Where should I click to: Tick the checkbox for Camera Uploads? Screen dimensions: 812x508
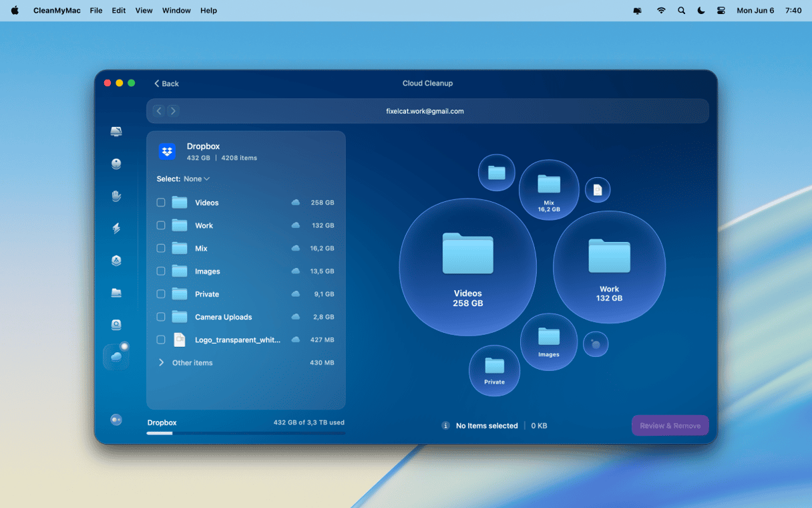coord(161,317)
